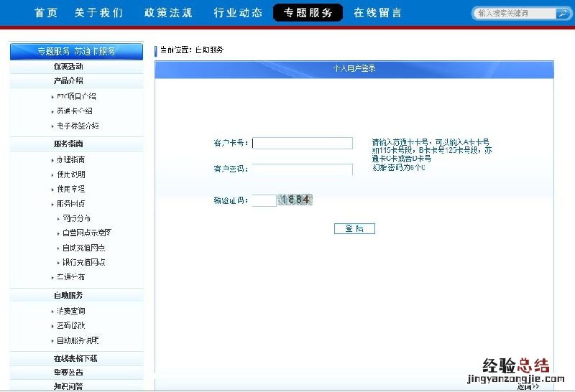The image size is (575, 392).
Task: Open the 知识问答 sidebar section
Action: click(x=68, y=386)
